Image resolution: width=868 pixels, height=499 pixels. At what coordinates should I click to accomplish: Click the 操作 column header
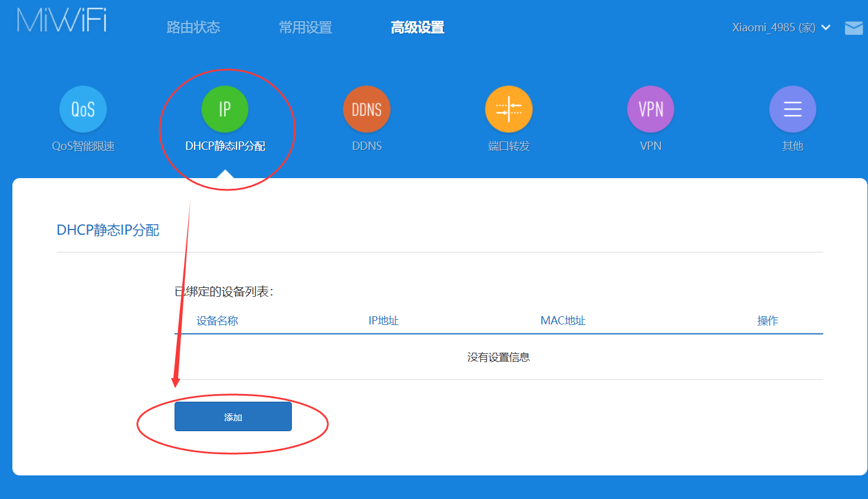pyautogui.click(x=767, y=320)
